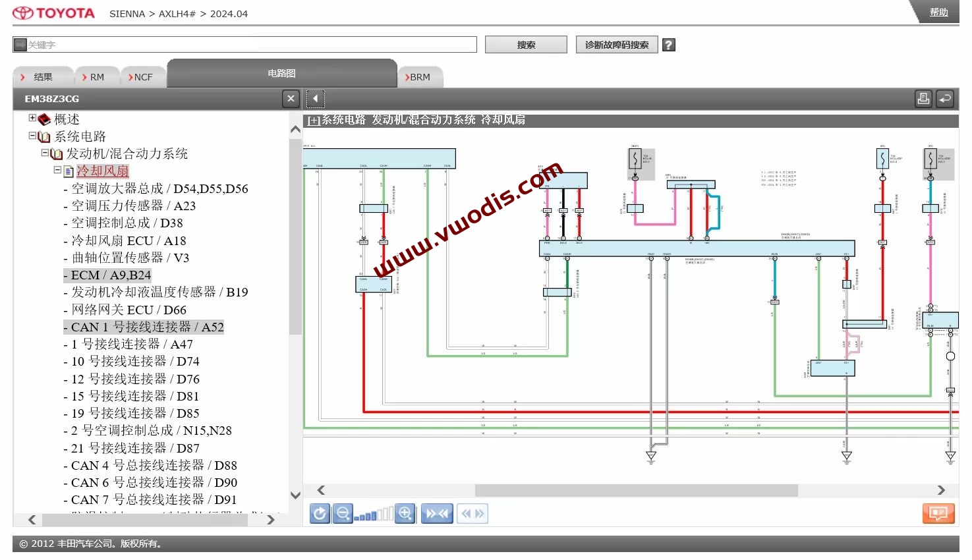This screenshot has width=972, height=560.
Task: Click the refresh/reset view icon
Action: click(320, 513)
